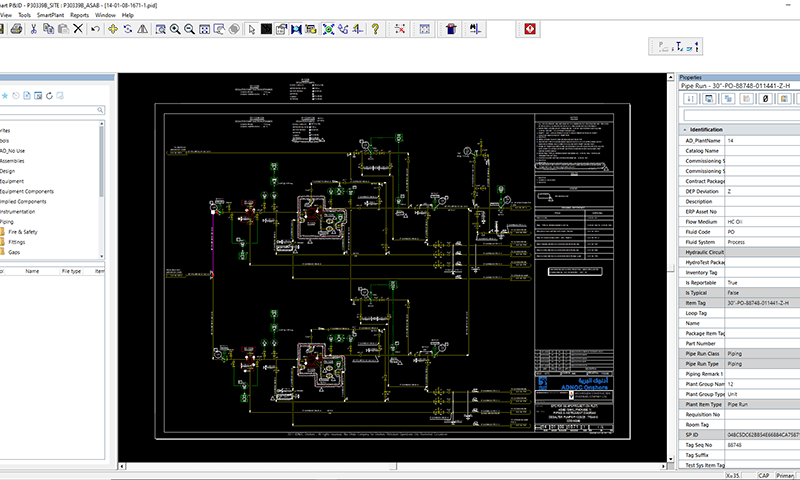Viewport: 800px width, 480px height.
Task: Select the arrow pointer Select tool
Action: [x=250, y=29]
